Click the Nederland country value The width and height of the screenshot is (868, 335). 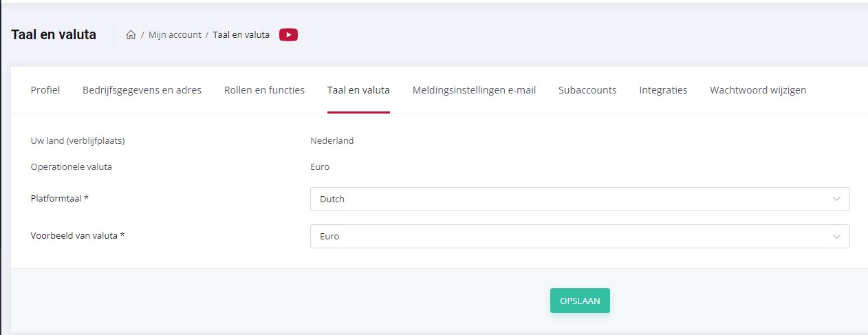point(332,140)
